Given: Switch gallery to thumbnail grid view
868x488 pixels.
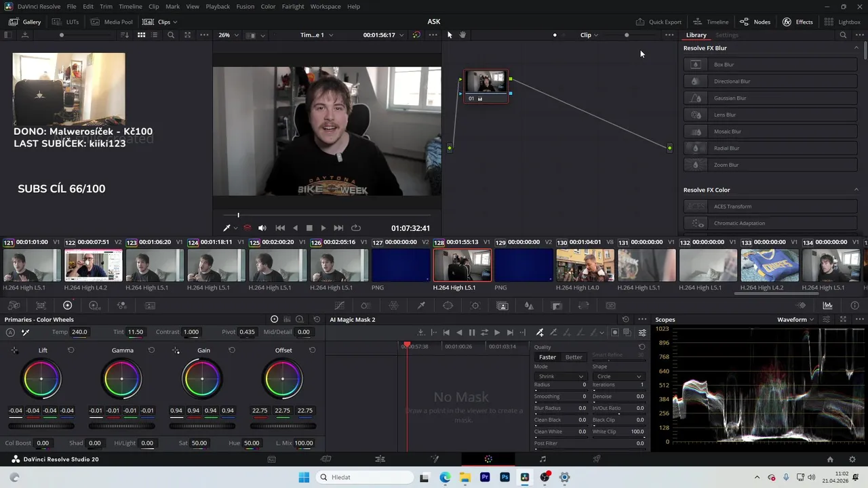Looking at the screenshot, I should pos(141,35).
